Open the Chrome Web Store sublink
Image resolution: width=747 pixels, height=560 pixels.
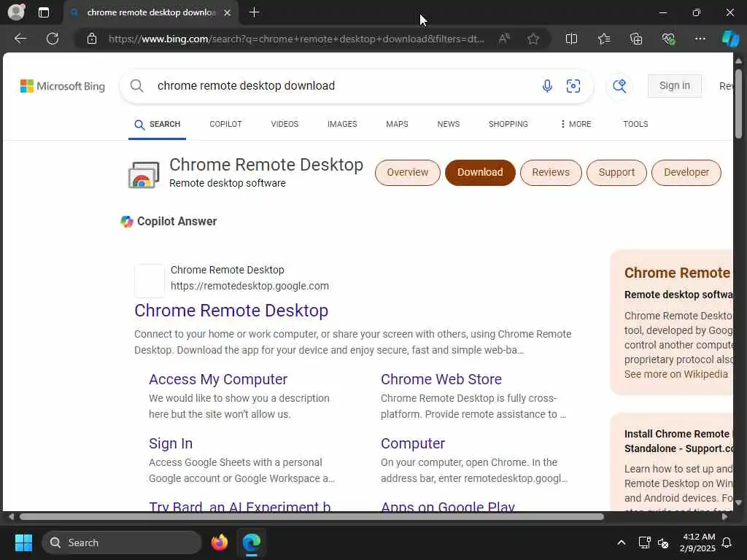point(441,379)
